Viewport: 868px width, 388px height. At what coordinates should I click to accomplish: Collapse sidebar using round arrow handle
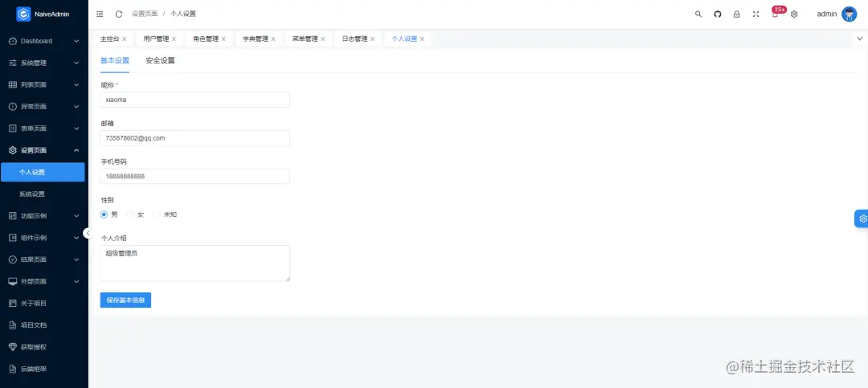(88, 233)
